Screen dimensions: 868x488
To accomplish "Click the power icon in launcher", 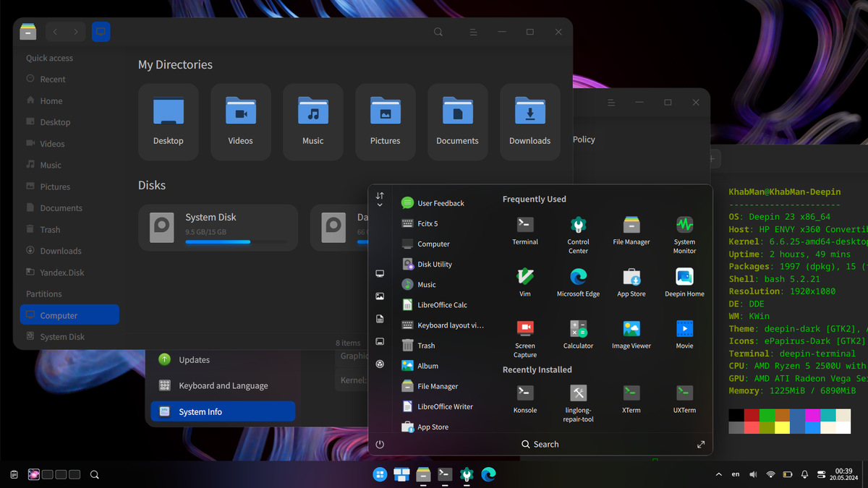I will [380, 445].
